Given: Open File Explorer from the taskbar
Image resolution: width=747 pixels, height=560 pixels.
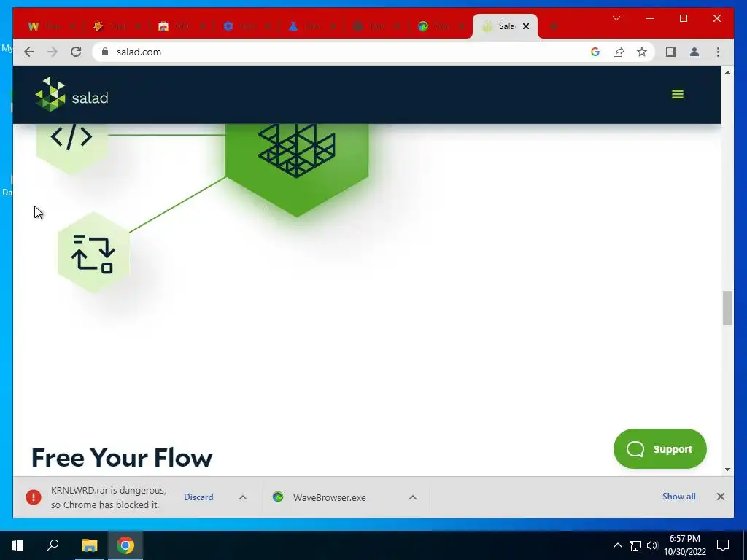Looking at the screenshot, I should [89, 545].
